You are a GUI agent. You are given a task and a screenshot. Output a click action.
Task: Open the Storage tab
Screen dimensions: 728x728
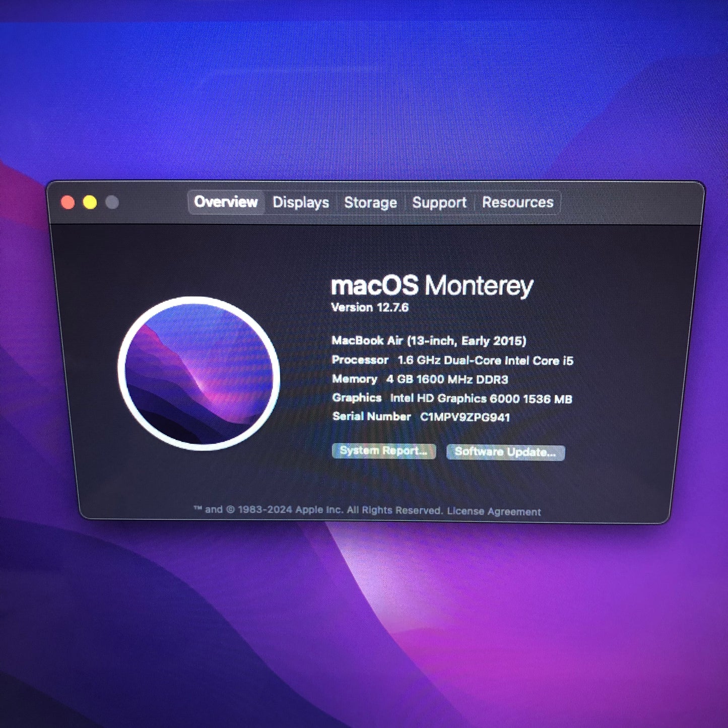[370, 203]
